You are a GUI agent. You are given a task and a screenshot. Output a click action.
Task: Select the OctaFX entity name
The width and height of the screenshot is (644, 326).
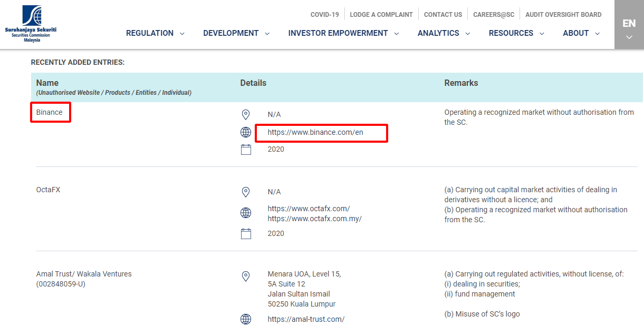coord(49,190)
